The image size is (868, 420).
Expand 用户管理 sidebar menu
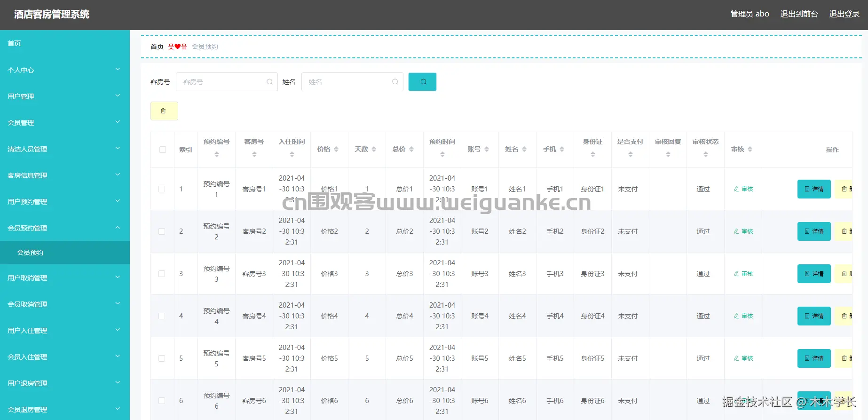click(65, 96)
